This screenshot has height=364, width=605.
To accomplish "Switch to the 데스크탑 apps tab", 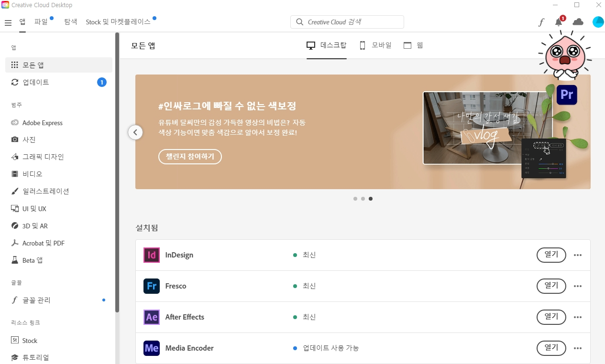I will click(327, 45).
